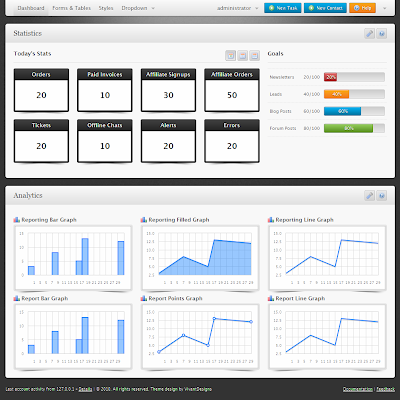400x400 pixels.
Task: Click the Report Points Graph chart area
Action: [200, 336]
